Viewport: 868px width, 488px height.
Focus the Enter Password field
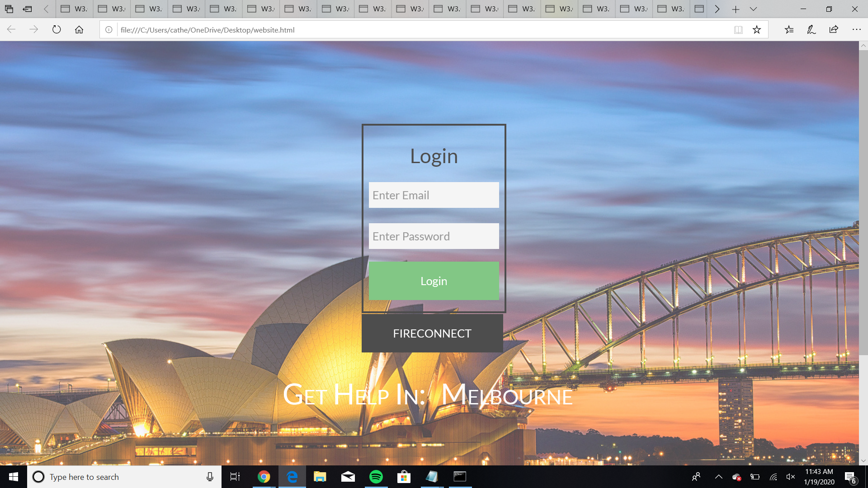point(434,236)
